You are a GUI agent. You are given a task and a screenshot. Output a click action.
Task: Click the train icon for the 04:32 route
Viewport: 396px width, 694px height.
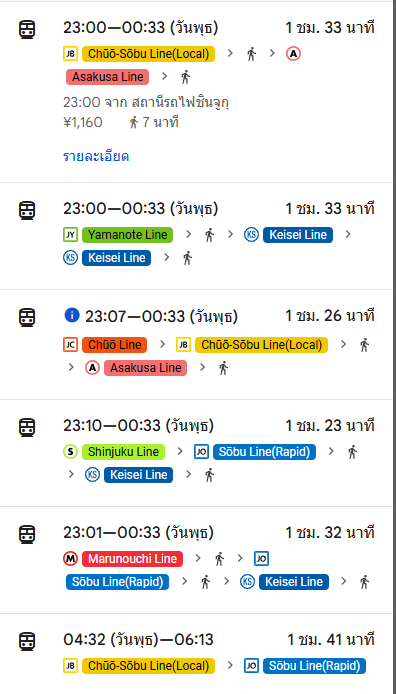27,641
